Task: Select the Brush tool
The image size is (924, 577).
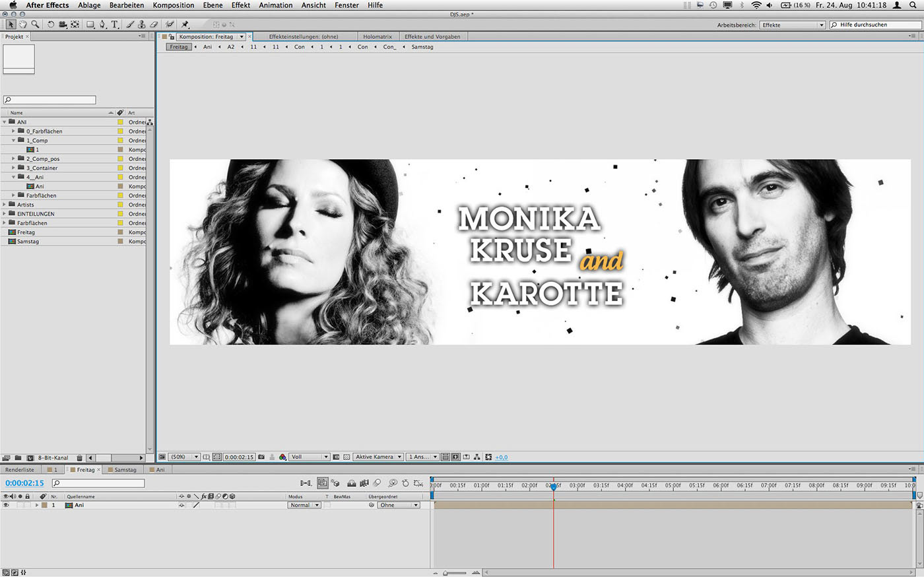Action: click(130, 24)
